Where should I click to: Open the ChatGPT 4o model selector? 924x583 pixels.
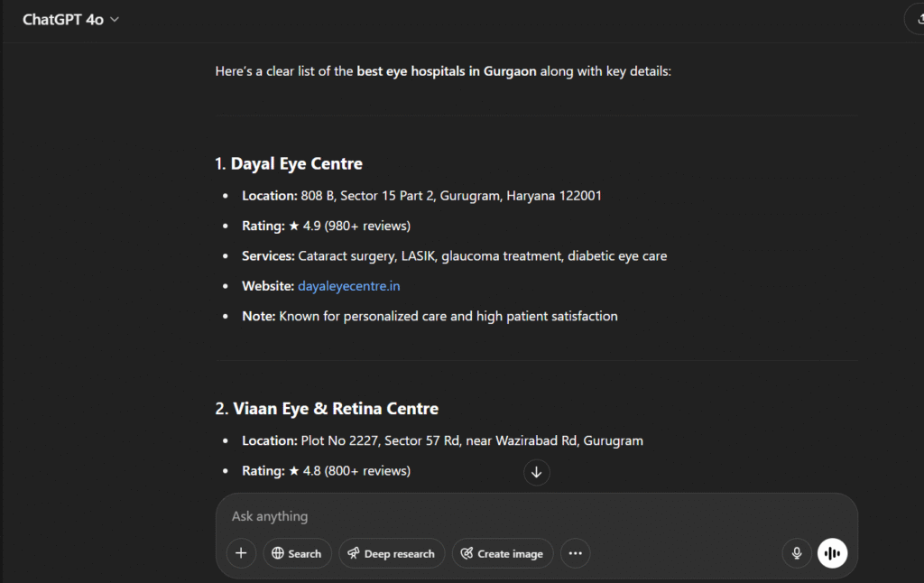coord(70,20)
